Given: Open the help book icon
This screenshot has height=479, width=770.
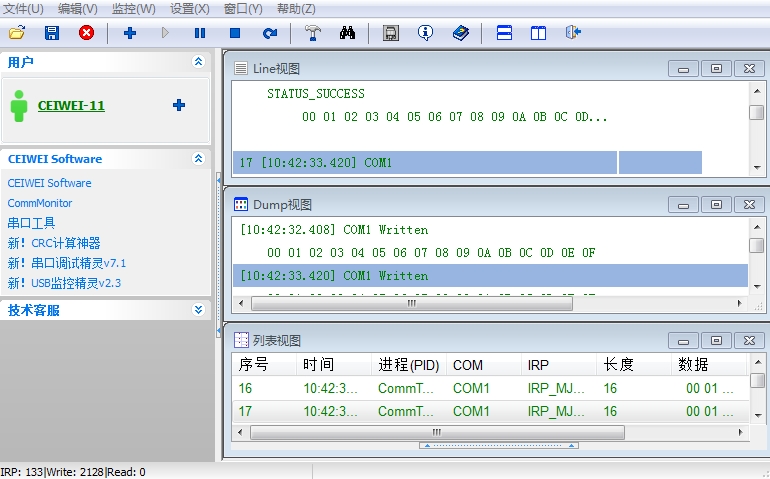Looking at the screenshot, I should (x=460, y=33).
